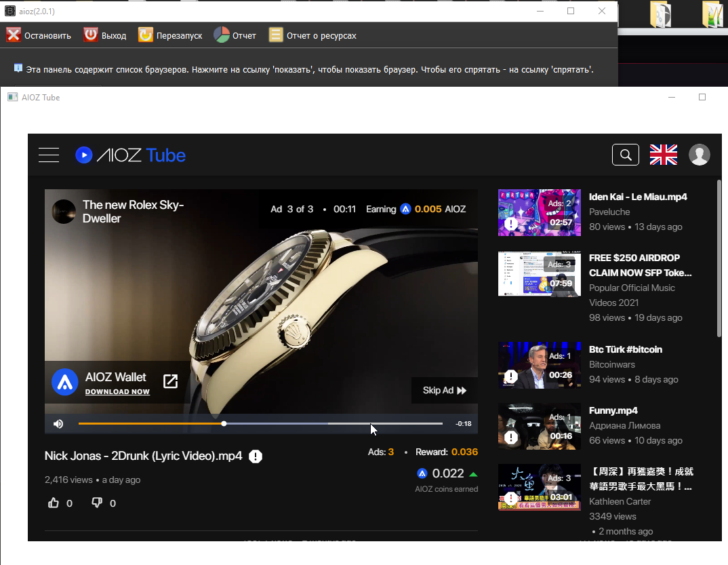728x565 pixels.
Task: Click the red Остановить stop button
Action: (x=38, y=35)
